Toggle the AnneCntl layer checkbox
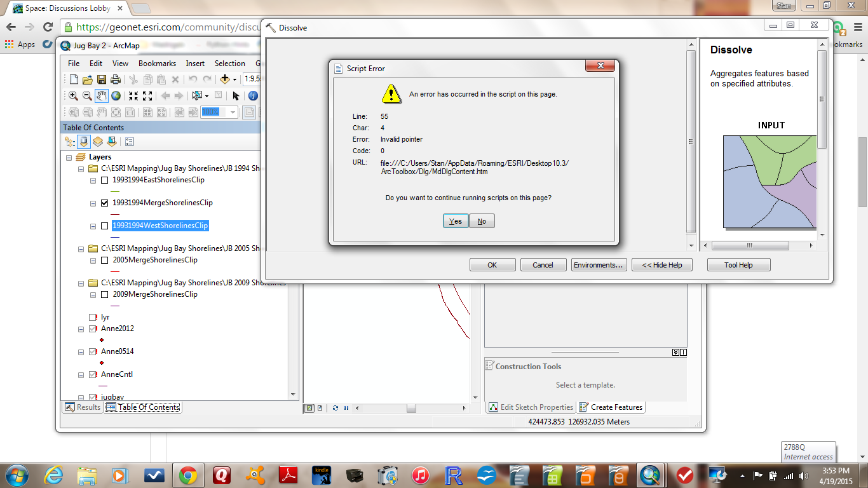The width and height of the screenshot is (868, 488). [x=93, y=375]
